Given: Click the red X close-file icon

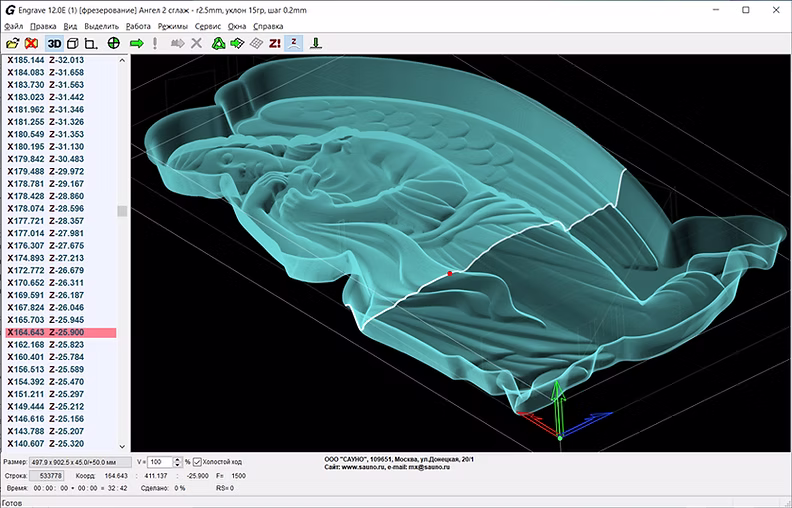Looking at the screenshot, I should click(31, 44).
